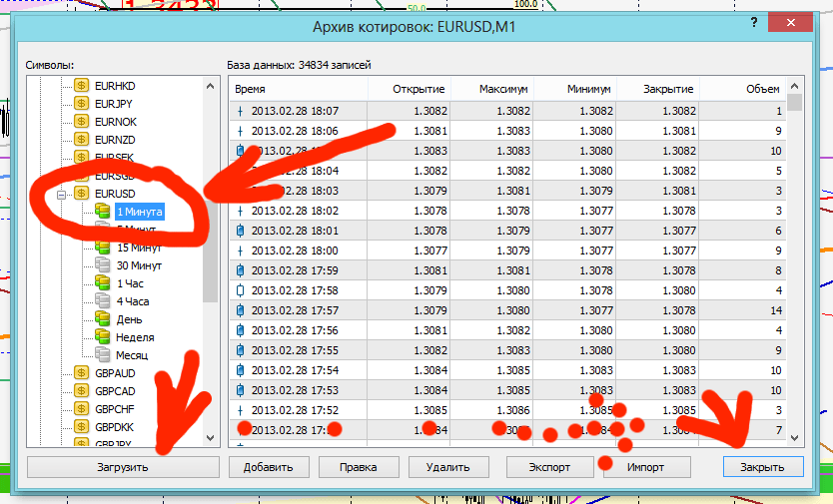Click the 1 Час database icon
Screen dimensions: 833x504
(x=102, y=283)
